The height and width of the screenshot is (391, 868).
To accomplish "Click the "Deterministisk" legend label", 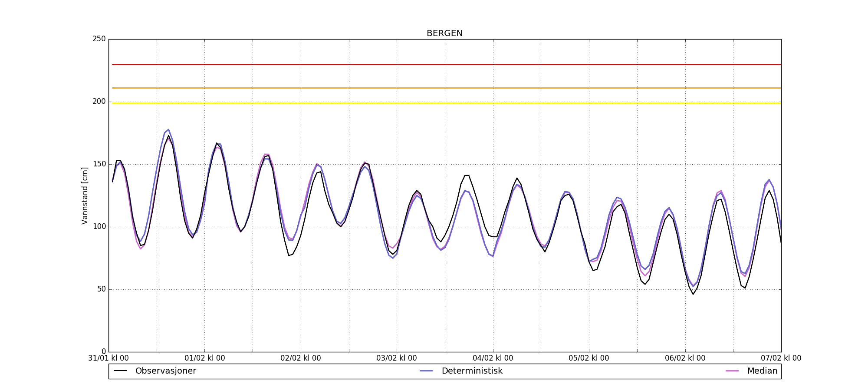I will (472, 371).
